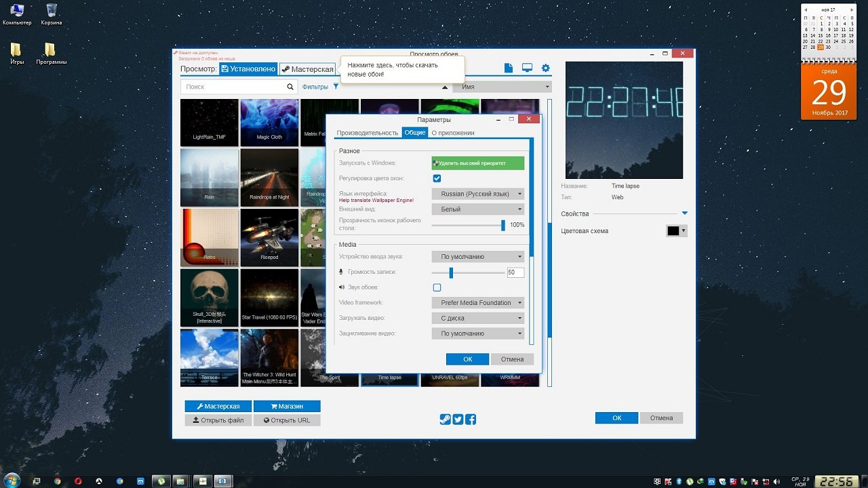
Task: Click the monitor display icon
Action: (527, 68)
